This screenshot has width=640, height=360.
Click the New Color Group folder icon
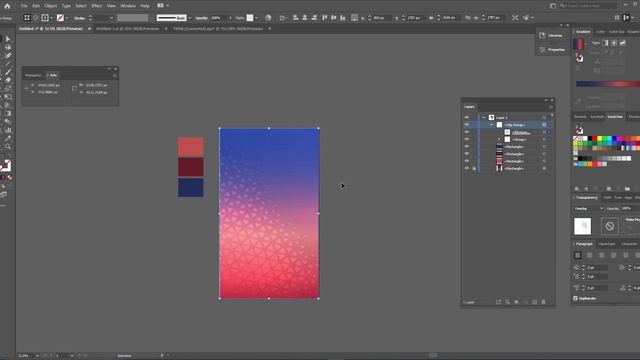627,189
